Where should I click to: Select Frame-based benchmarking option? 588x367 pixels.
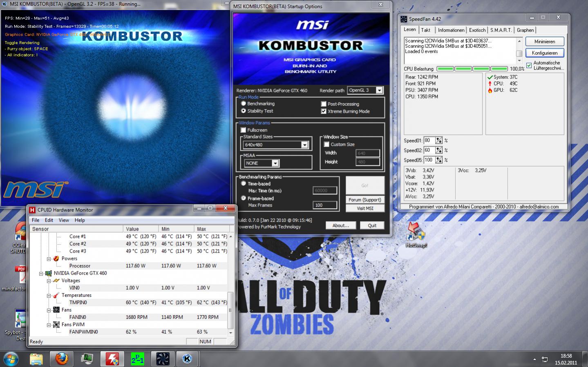click(244, 198)
